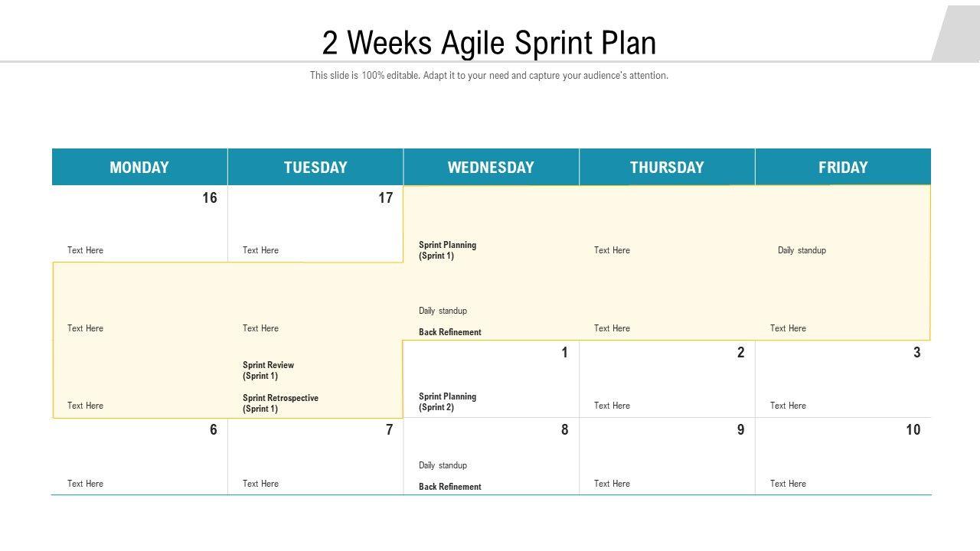Click 'Sprint Planning (Sprint 1)' entry
This screenshot has height=551, width=980.
pos(448,250)
